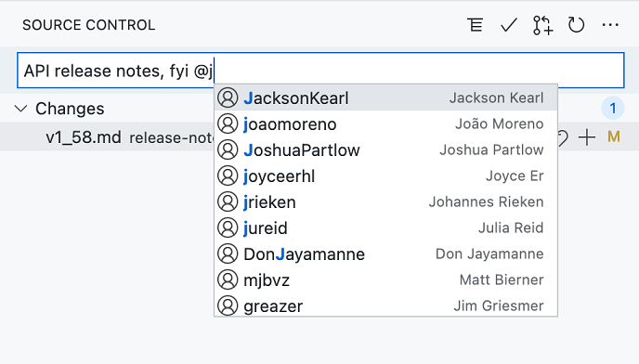The width and height of the screenshot is (639, 364).
Task: Click the avatar icon beside greazer
Action: click(x=228, y=305)
